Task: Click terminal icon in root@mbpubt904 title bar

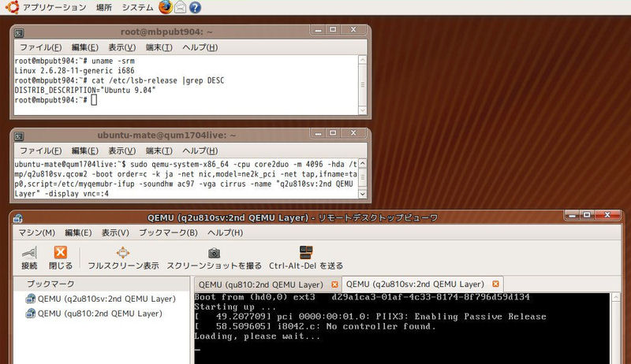Action: [x=19, y=32]
